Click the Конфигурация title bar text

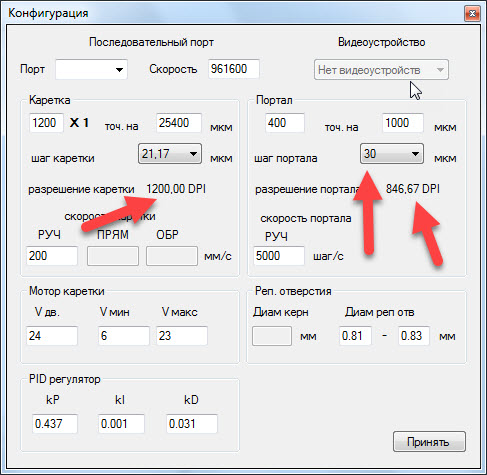click(x=48, y=13)
